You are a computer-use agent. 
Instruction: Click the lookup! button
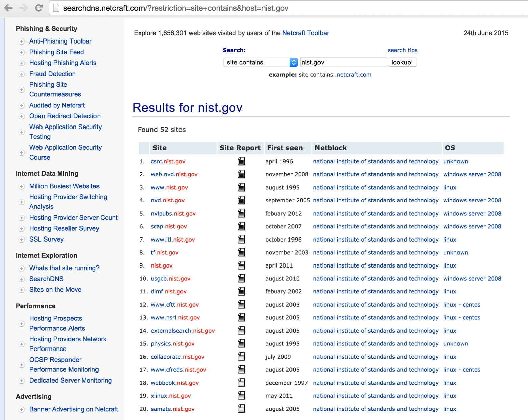pos(402,62)
